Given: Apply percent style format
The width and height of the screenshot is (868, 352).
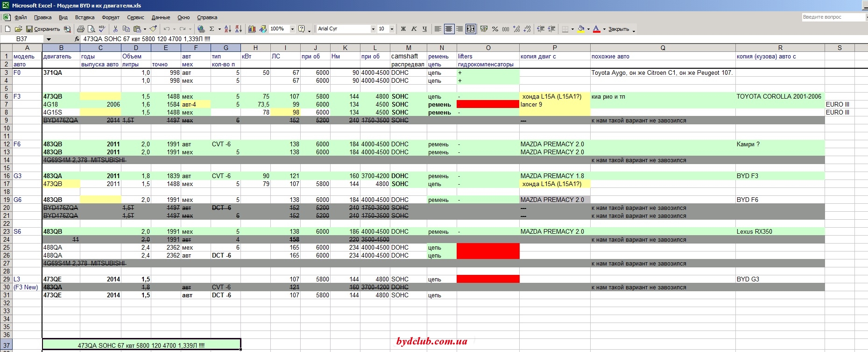Looking at the screenshot, I should [x=495, y=29].
